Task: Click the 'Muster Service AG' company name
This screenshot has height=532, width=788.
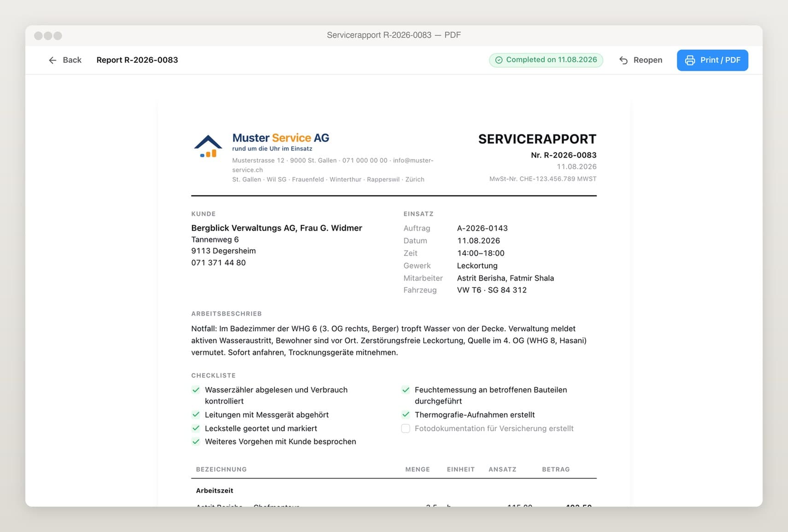Action: click(281, 138)
